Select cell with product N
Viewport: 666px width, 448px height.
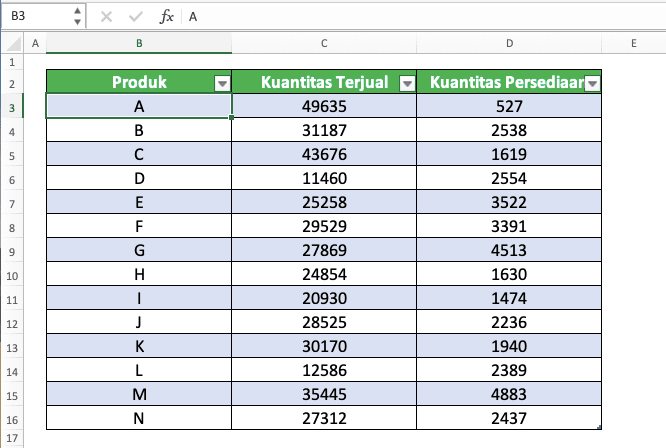[x=139, y=418]
